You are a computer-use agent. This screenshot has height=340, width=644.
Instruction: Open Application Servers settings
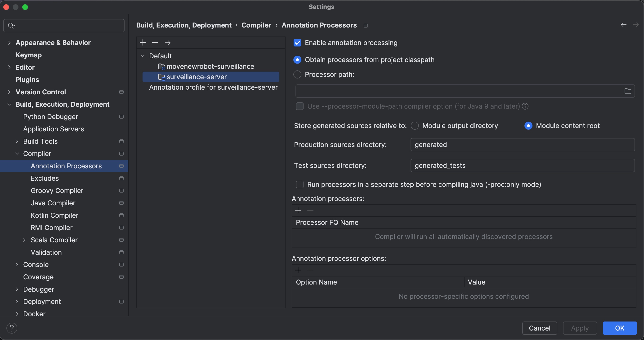(54, 129)
